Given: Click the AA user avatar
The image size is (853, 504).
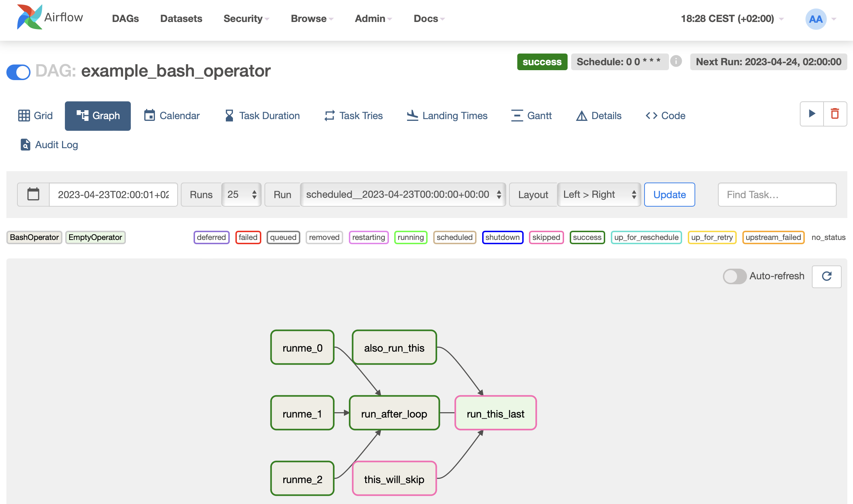Looking at the screenshot, I should coord(816,19).
